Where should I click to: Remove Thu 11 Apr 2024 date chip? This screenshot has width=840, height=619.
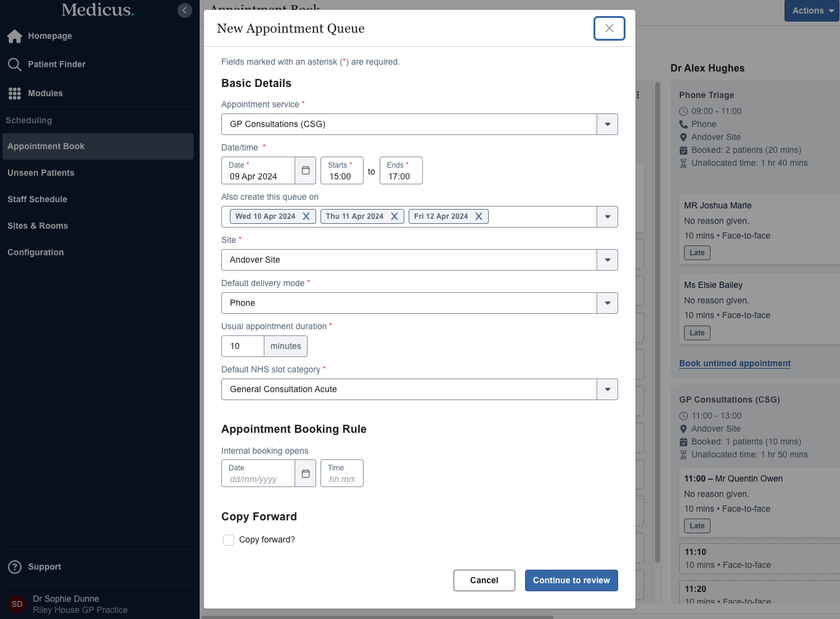coord(394,216)
